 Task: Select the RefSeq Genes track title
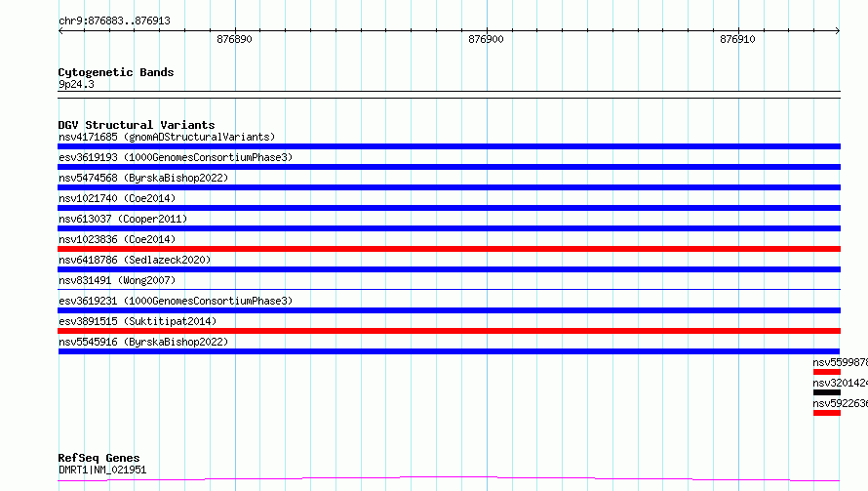[x=99, y=459]
